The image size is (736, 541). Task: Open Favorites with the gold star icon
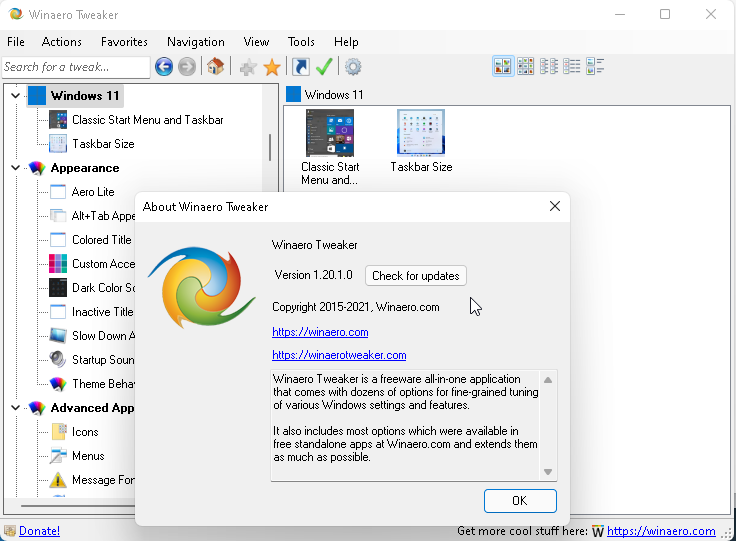pos(272,67)
